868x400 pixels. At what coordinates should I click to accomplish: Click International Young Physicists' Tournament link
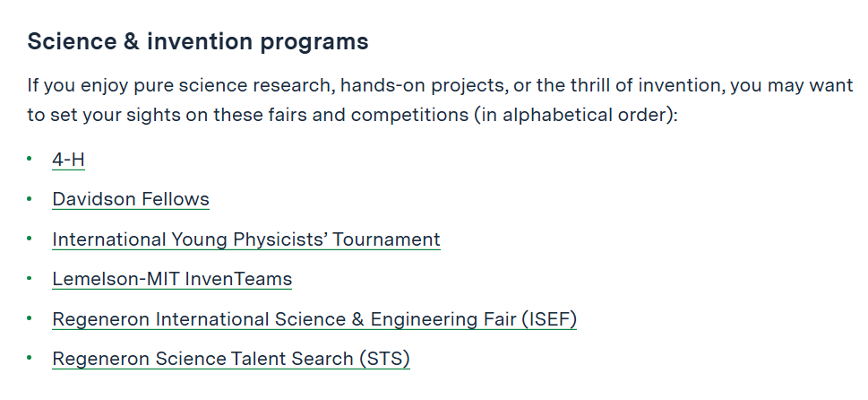coord(245,239)
